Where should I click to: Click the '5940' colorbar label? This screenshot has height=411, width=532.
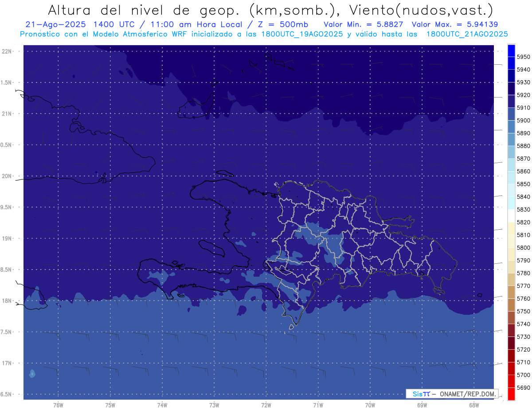(523, 70)
